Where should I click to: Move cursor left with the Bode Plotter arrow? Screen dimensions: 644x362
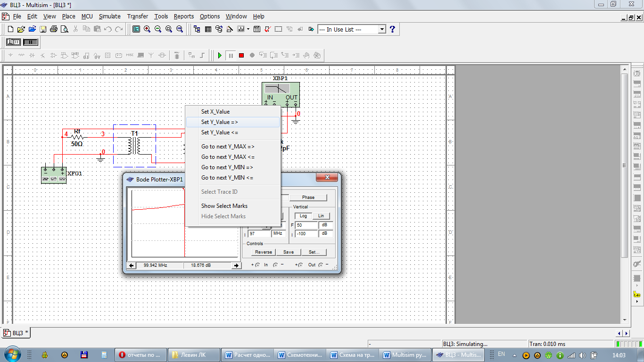tap(132, 265)
